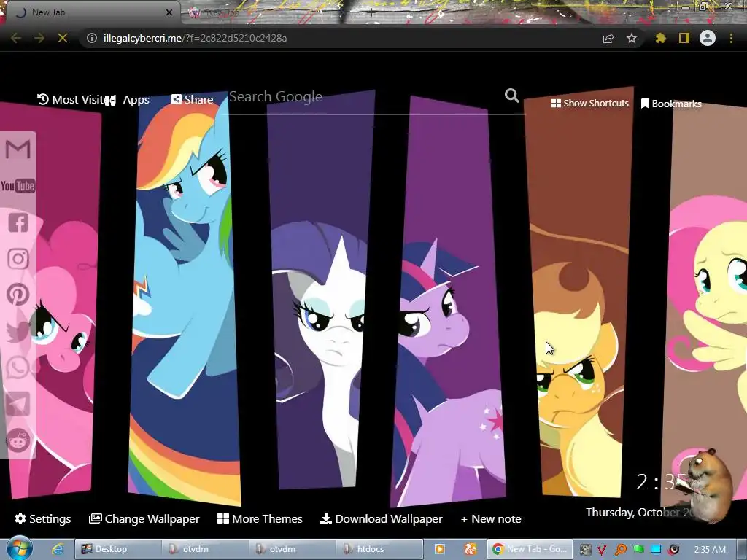Open the YouTube sidebar shortcut
Screen dimensions: 747x560
[x=18, y=186]
